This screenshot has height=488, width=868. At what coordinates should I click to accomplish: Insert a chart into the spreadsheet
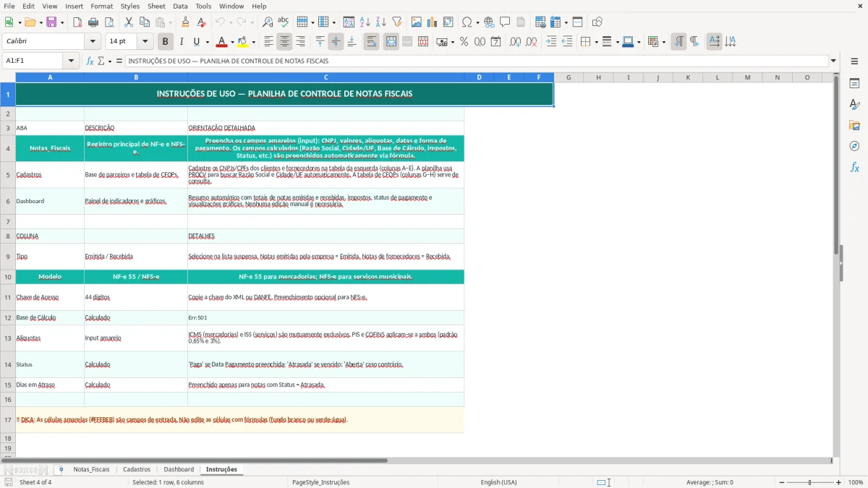click(431, 22)
